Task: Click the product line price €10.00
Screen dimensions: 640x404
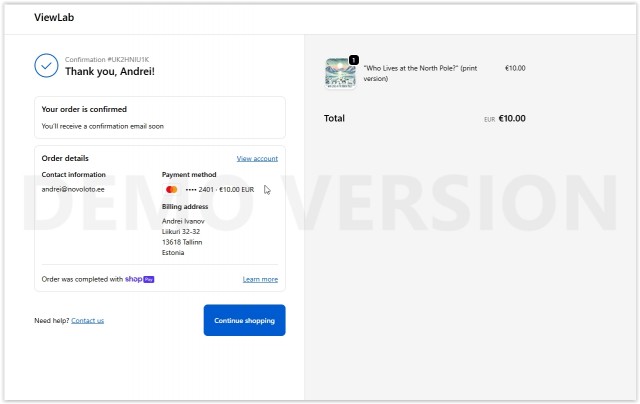Action: 514,68
